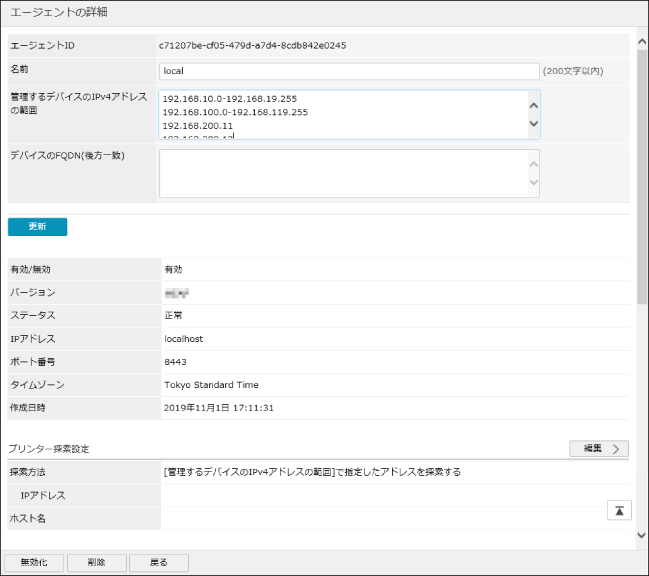The width and height of the screenshot is (649, 576).
Task: Click the page scrollbar up arrow
Action: [x=640, y=41]
